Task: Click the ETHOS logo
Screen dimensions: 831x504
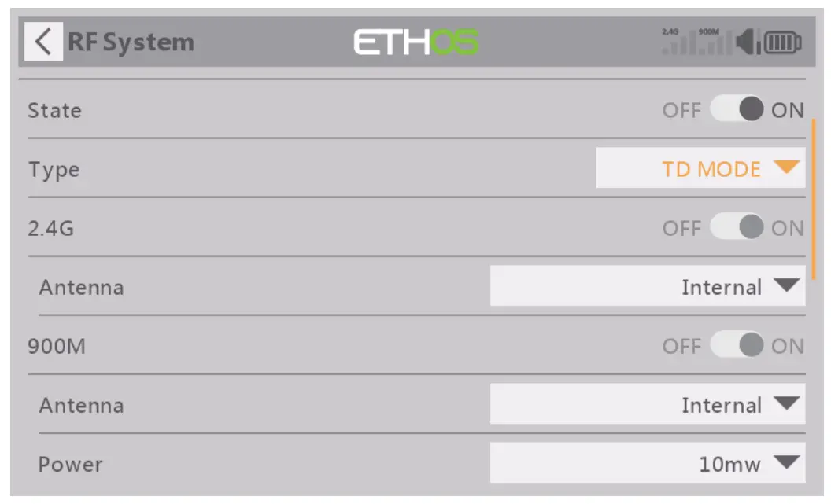Action: click(x=415, y=42)
